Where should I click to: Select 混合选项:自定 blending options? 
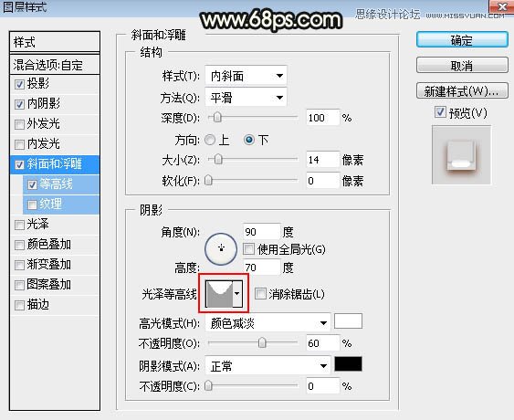click(55, 65)
